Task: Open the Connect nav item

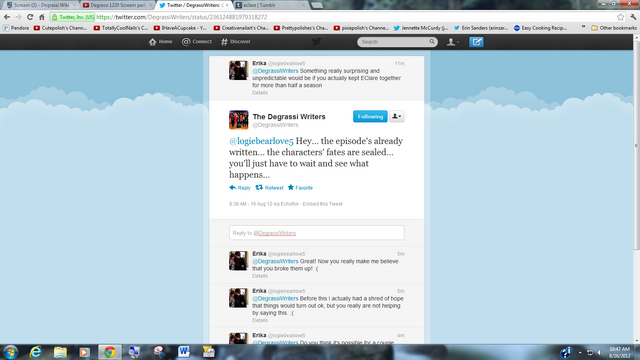Action: click(x=197, y=42)
